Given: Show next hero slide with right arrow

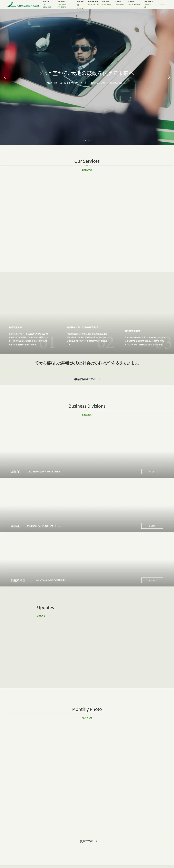Looking at the screenshot, I should [169, 77].
